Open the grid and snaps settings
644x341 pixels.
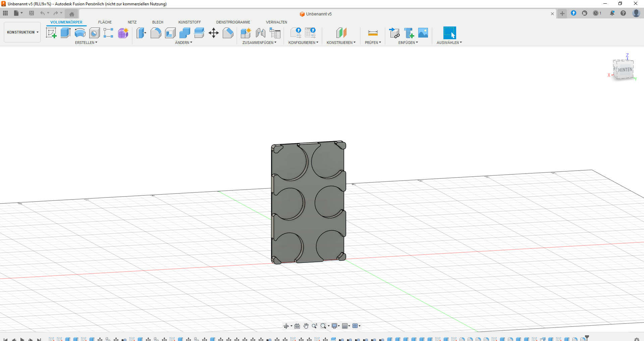[346, 326]
